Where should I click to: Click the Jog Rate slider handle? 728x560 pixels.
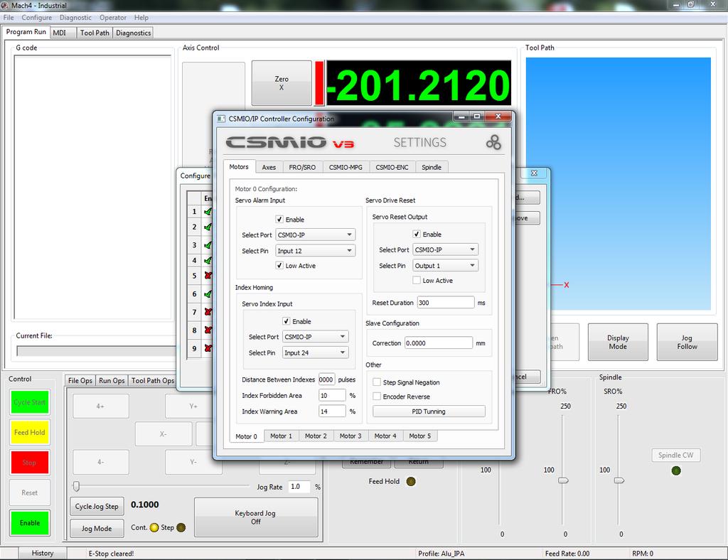[x=77, y=486]
